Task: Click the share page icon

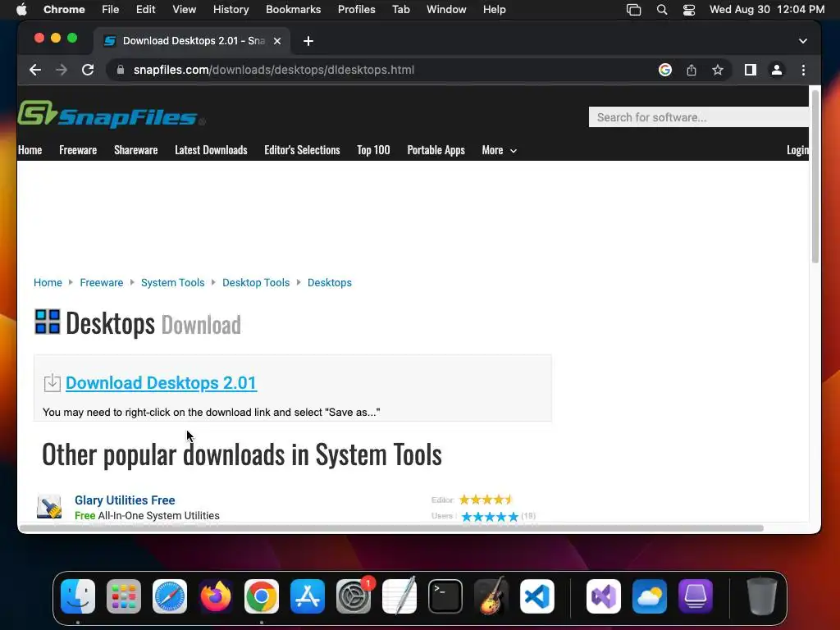Action: 692,70
